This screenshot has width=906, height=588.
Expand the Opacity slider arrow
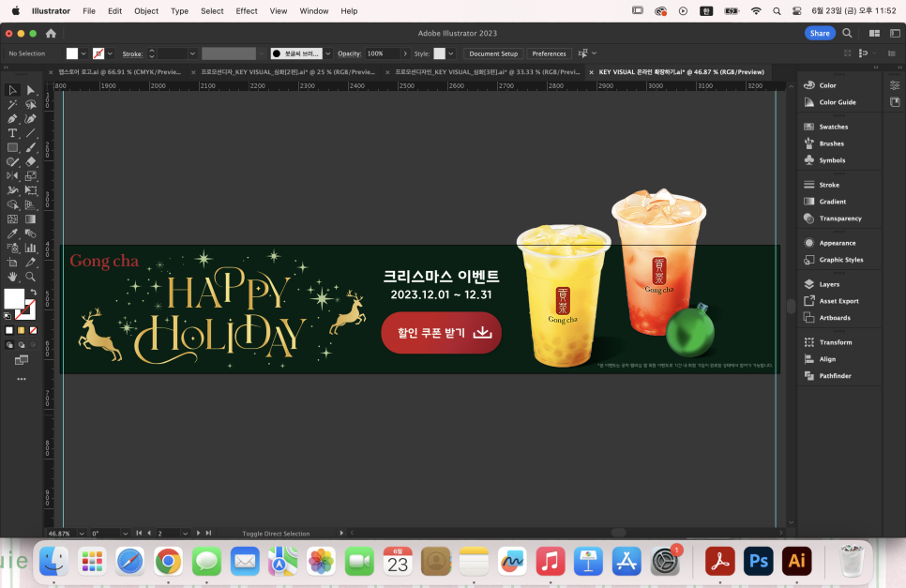pos(405,53)
